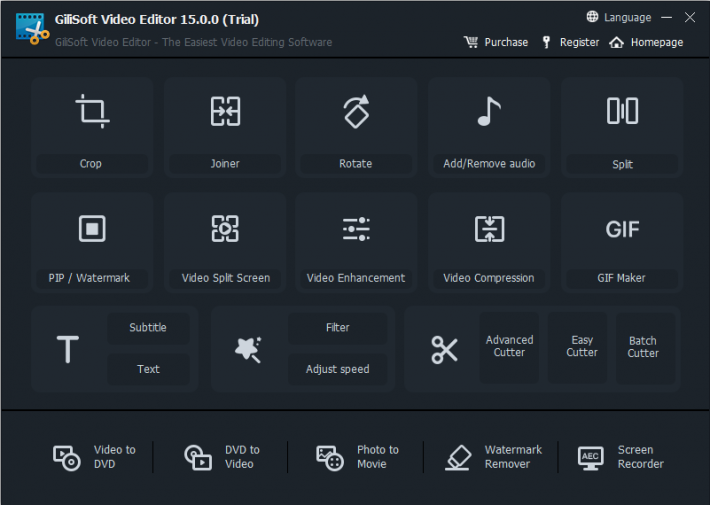Click the Video Enhancement label
This screenshot has height=505, width=710.
pos(356,278)
